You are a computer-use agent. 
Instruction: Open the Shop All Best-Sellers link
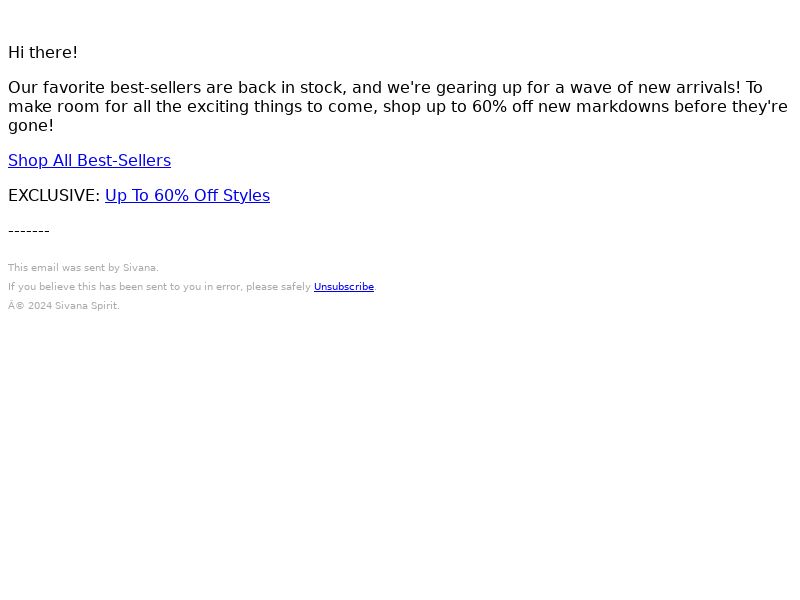click(89, 161)
